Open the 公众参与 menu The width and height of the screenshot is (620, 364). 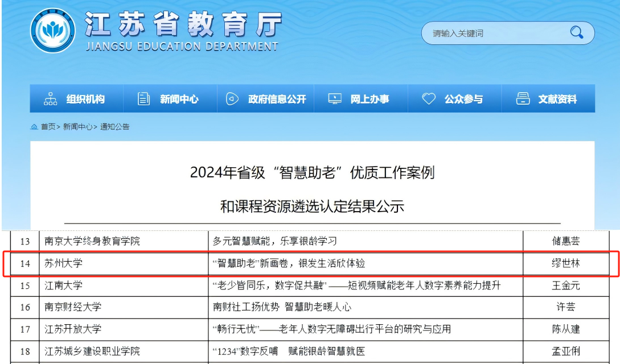[x=455, y=99]
